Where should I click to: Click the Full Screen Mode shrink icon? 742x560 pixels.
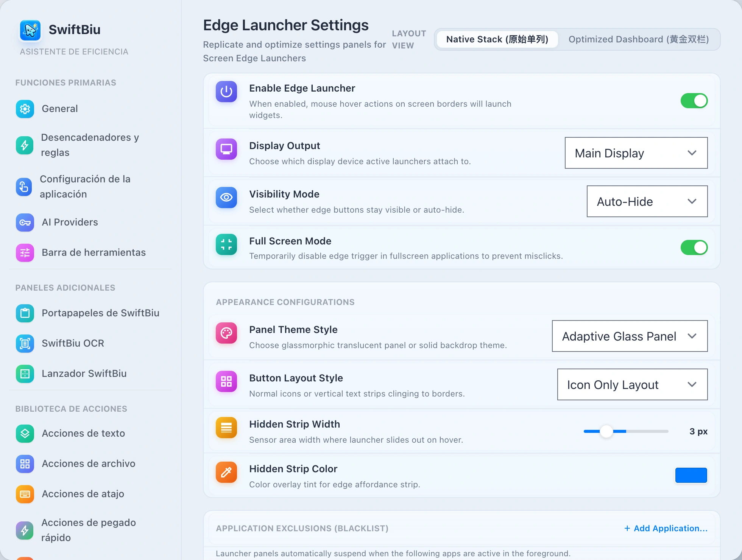[226, 244]
